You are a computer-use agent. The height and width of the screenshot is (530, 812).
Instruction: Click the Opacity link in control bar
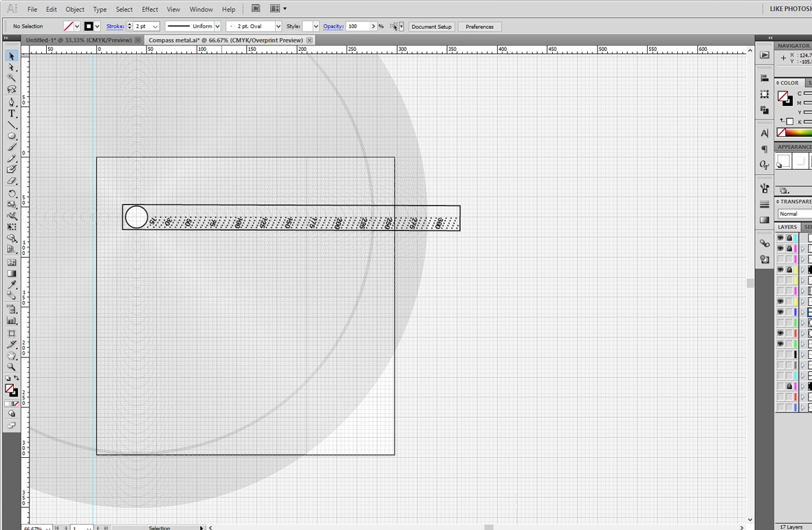pyautogui.click(x=333, y=26)
